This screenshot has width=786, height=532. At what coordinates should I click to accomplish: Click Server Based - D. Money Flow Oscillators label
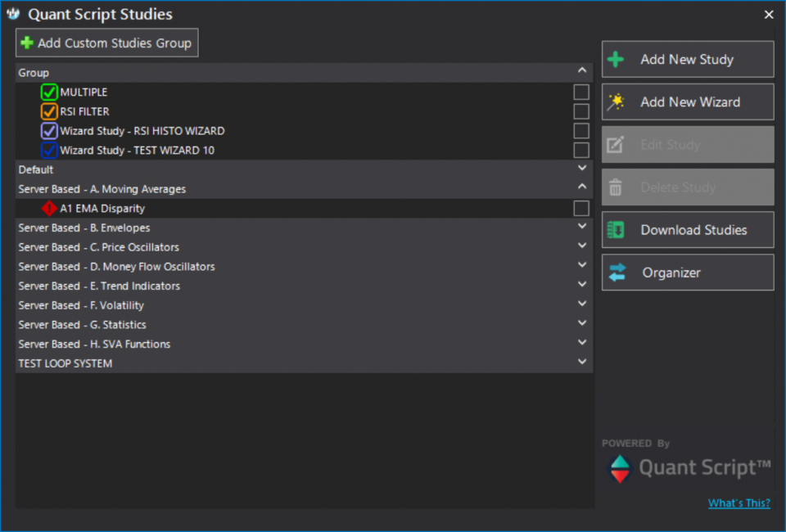[x=117, y=267]
